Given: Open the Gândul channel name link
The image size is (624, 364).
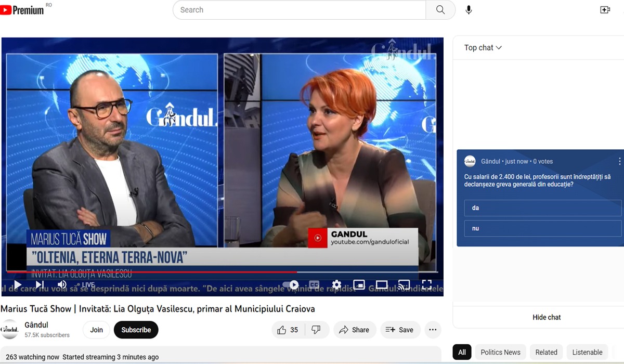Looking at the screenshot, I should click(x=36, y=325).
